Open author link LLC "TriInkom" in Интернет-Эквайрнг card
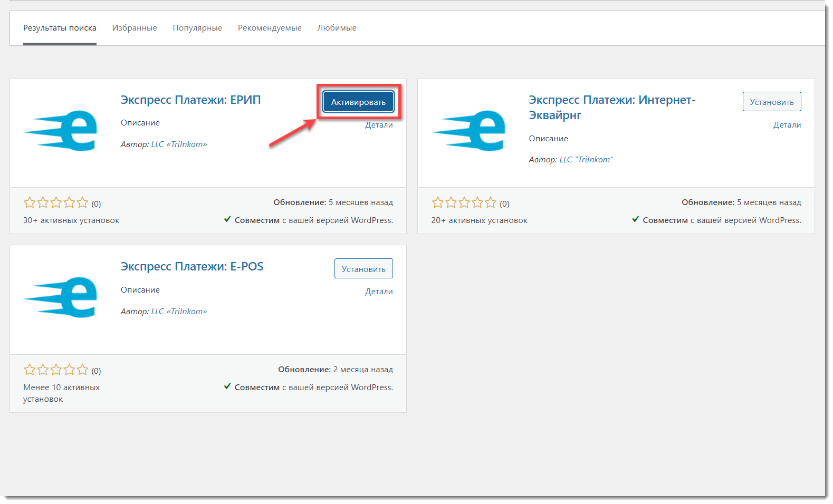833x504 pixels. [586, 160]
